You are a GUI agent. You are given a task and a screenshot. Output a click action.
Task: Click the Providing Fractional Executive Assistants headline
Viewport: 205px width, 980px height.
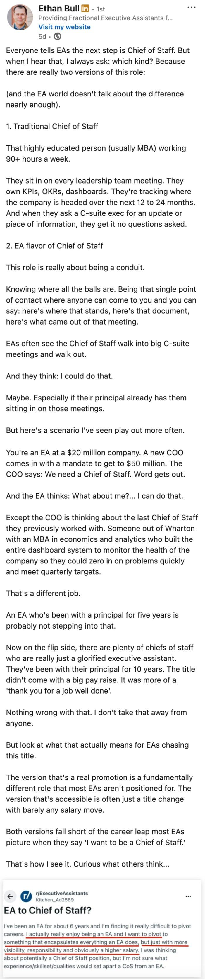[106, 18]
